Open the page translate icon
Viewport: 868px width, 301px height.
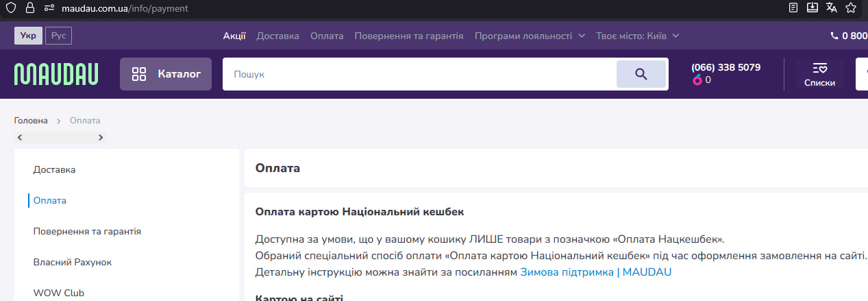coord(832,8)
